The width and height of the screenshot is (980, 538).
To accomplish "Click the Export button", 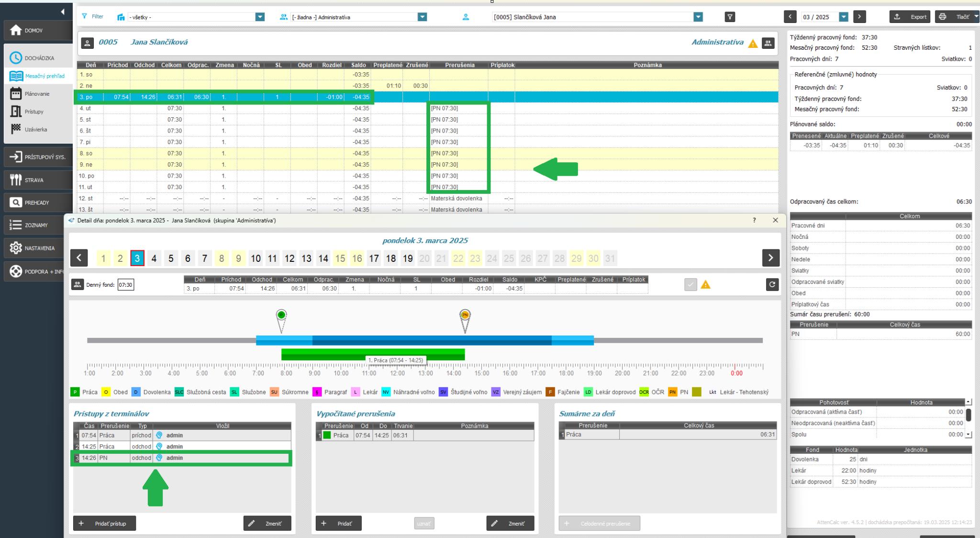I will 910,17.
